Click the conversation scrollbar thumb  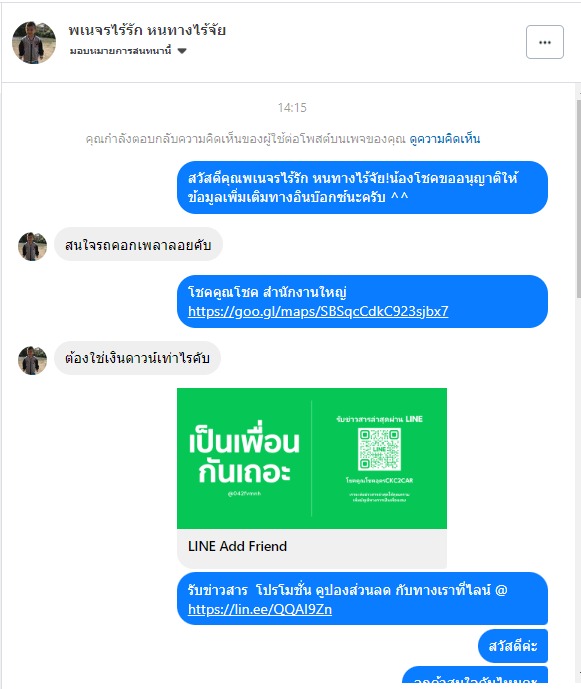[578, 199]
